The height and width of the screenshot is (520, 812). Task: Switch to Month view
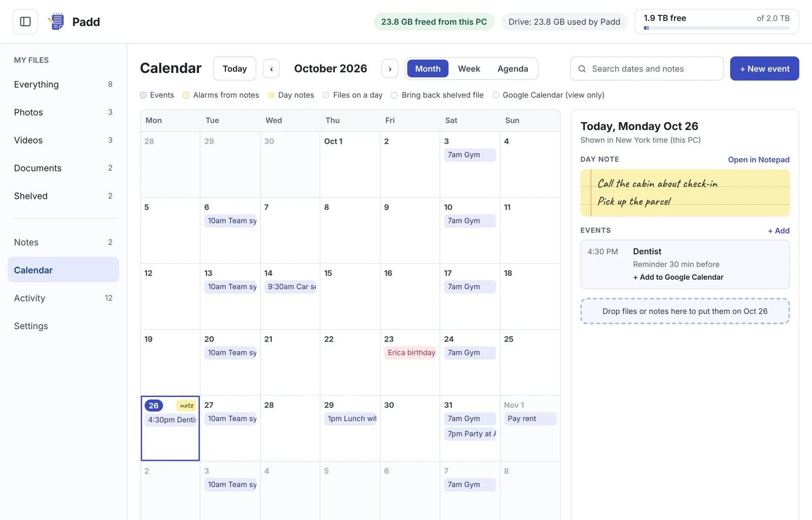(428, 69)
